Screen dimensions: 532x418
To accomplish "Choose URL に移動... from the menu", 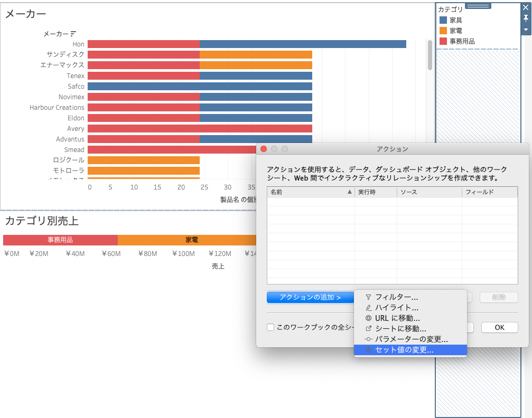I will 410,318.
